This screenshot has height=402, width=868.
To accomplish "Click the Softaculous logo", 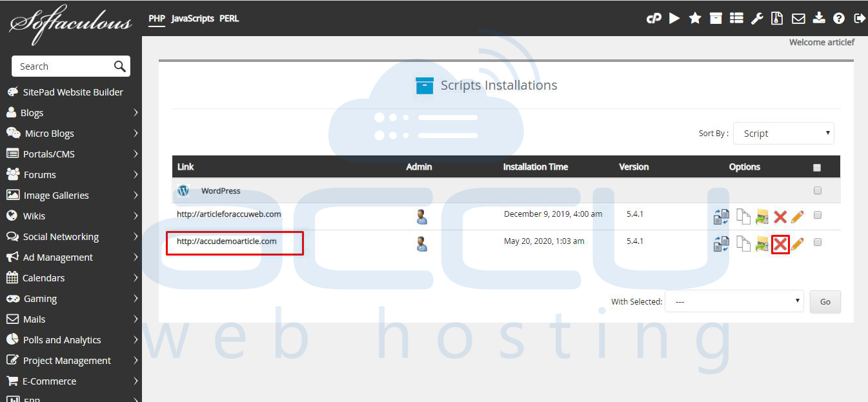I will [70, 24].
